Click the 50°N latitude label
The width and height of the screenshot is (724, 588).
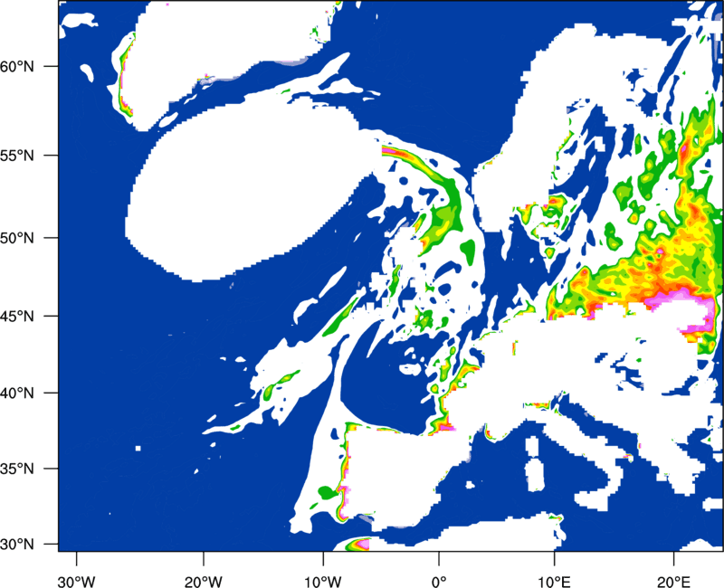[x=17, y=238]
